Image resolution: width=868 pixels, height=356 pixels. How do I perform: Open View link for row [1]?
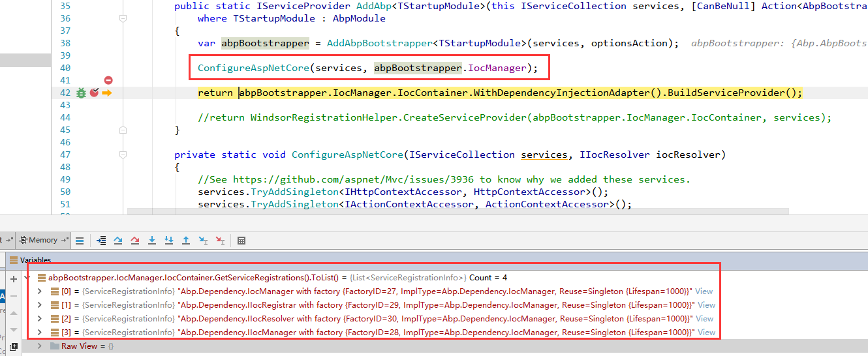coord(706,305)
